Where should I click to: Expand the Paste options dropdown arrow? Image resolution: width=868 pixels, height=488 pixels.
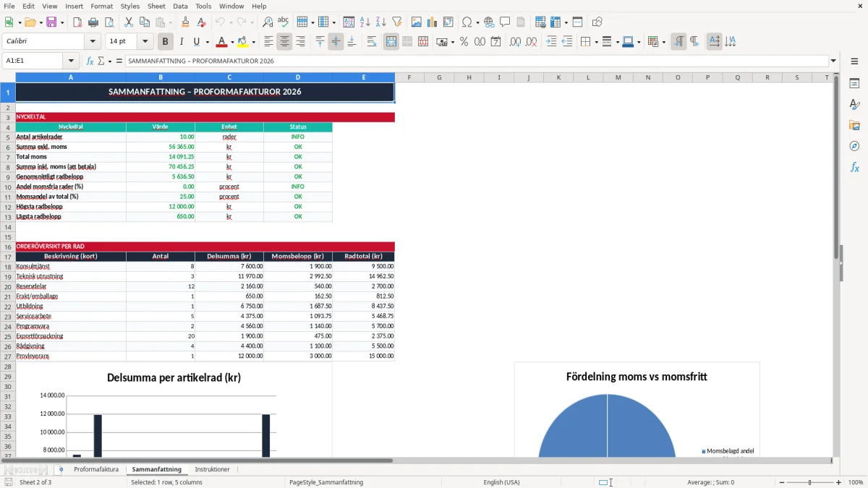pyautogui.click(x=170, y=22)
